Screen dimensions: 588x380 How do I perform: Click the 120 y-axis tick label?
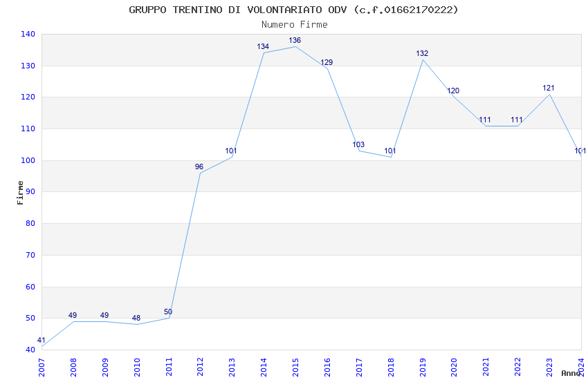tap(28, 97)
